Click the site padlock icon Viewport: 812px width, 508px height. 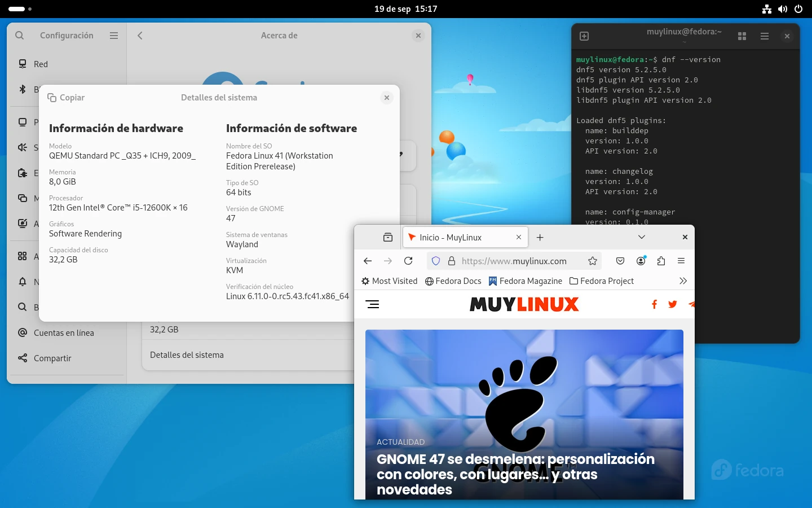pyautogui.click(x=452, y=261)
